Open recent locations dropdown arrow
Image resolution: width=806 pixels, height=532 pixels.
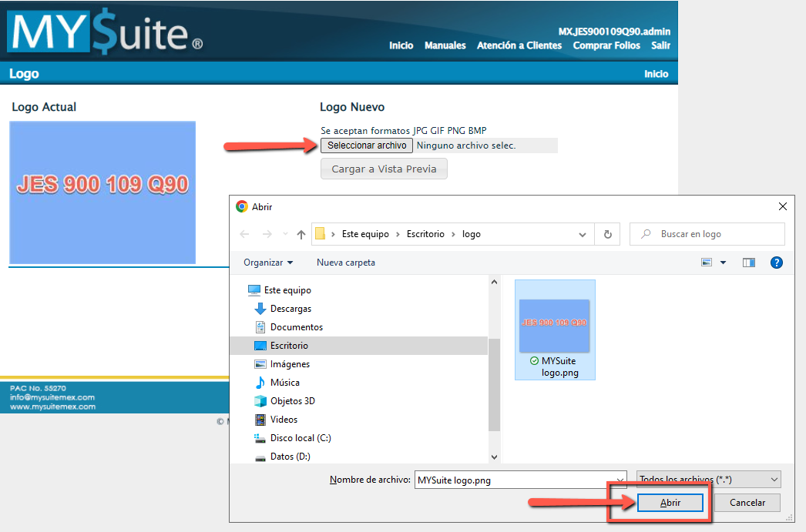tap(285, 234)
